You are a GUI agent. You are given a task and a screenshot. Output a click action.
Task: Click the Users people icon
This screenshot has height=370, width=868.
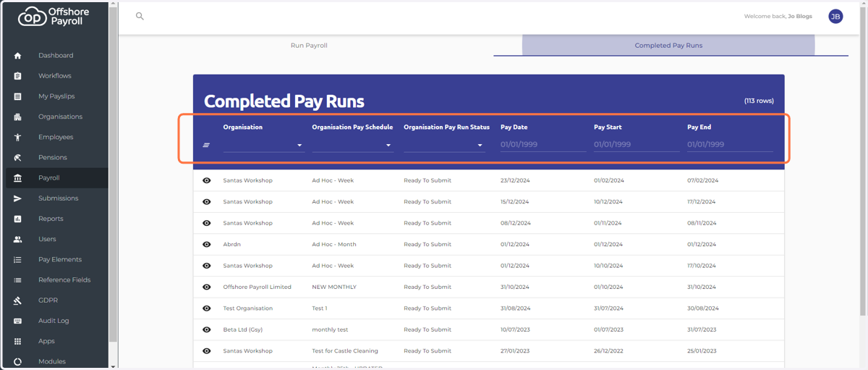pos(18,239)
